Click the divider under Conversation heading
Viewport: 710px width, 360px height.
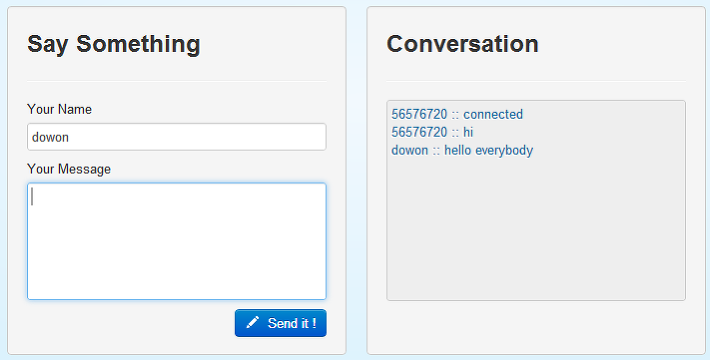pyautogui.click(x=536, y=81)
